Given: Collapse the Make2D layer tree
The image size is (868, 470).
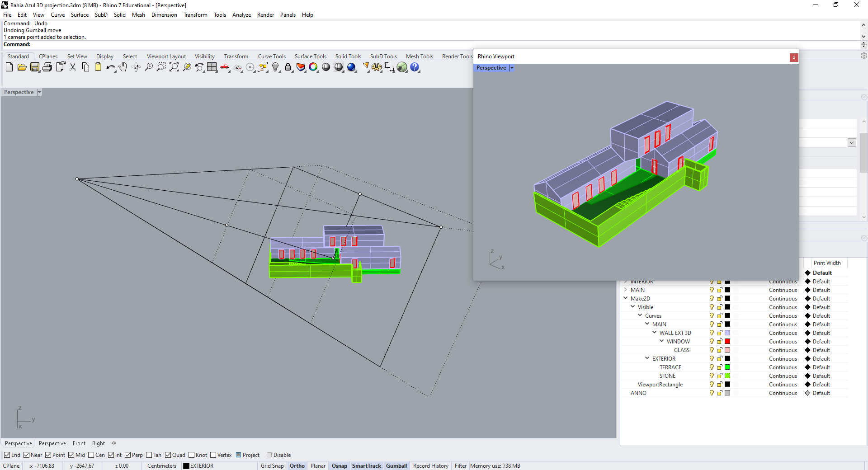Looking at the screenshot, I should 626,298.
